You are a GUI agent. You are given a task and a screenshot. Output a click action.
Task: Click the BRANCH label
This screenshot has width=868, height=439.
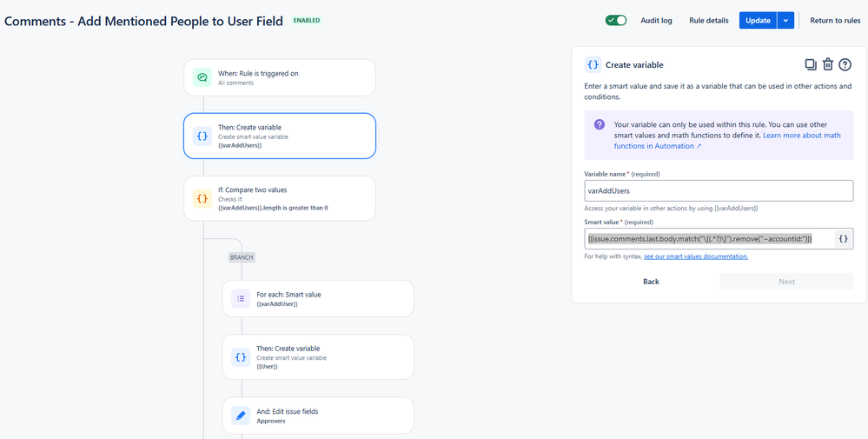point(242,257)
